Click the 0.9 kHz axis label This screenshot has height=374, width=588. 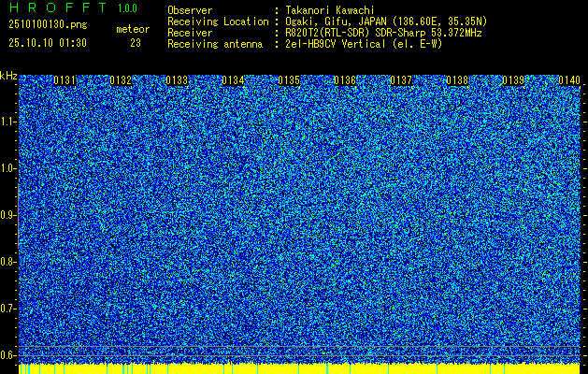7,215
